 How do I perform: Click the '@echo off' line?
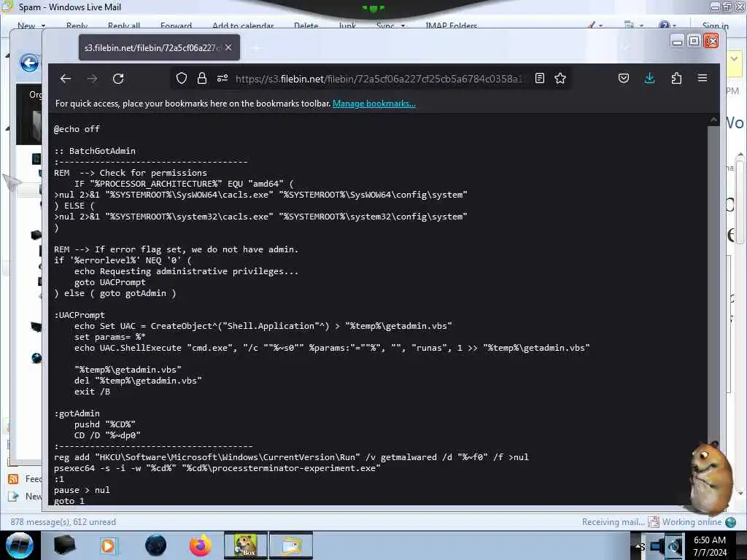point(77,129)
